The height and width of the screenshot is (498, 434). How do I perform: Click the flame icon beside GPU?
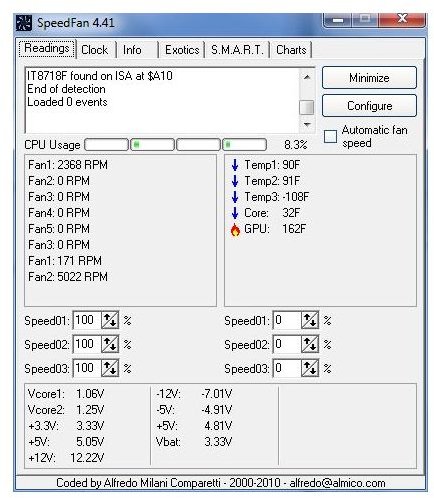point(235,229)
